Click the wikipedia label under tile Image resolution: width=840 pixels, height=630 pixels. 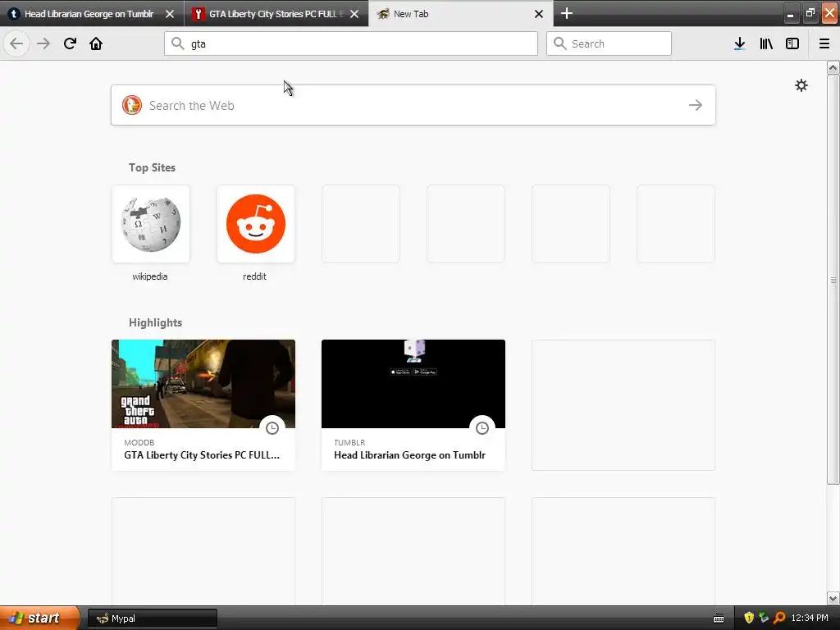150,276
